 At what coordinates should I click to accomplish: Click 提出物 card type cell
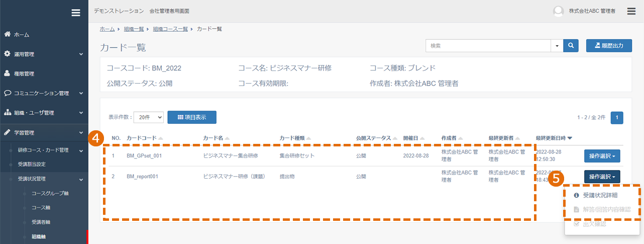coord(287,177)
